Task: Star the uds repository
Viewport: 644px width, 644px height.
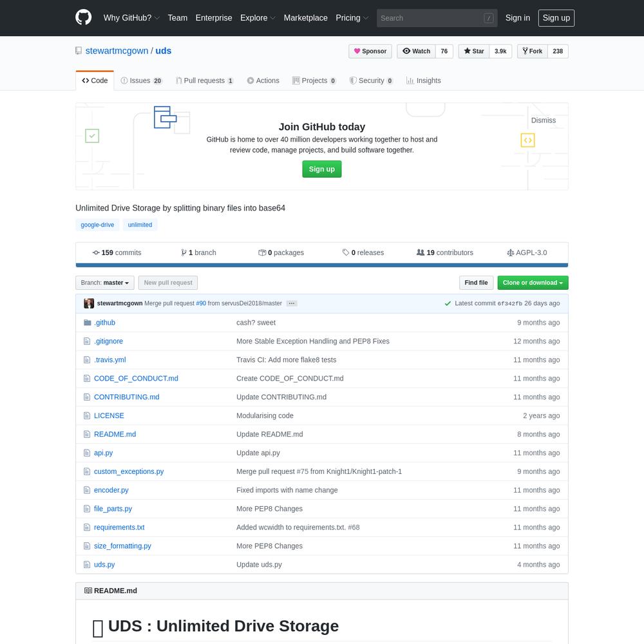Action: pos(474,52)
